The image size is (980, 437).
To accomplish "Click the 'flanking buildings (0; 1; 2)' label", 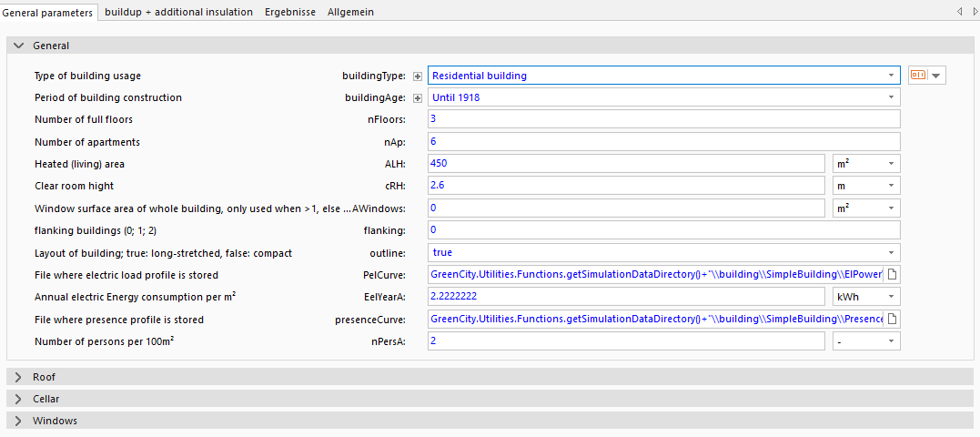I will (x=95, y=230).
